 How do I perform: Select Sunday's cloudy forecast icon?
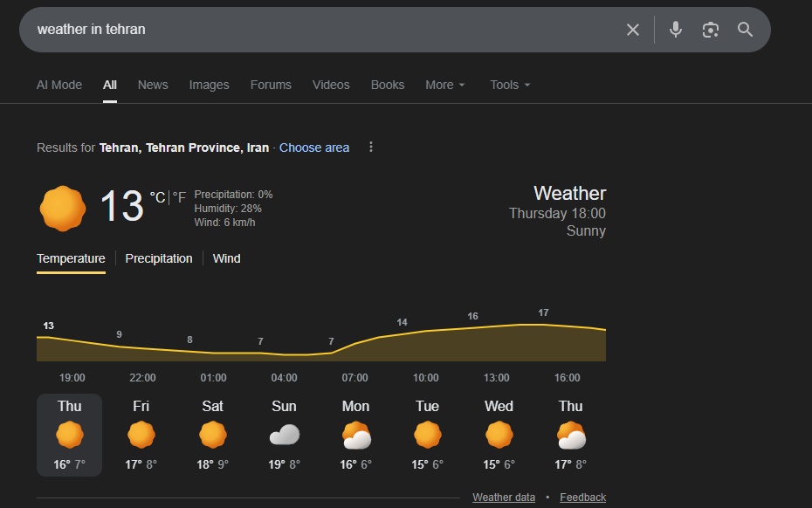pos(285,435)
